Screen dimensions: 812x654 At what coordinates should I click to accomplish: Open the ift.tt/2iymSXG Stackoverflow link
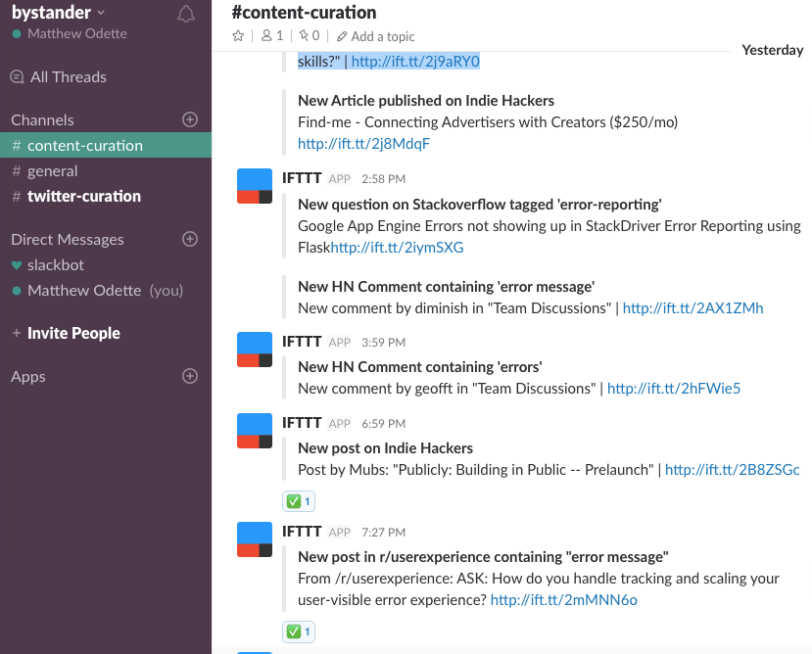tap(397, 248)
